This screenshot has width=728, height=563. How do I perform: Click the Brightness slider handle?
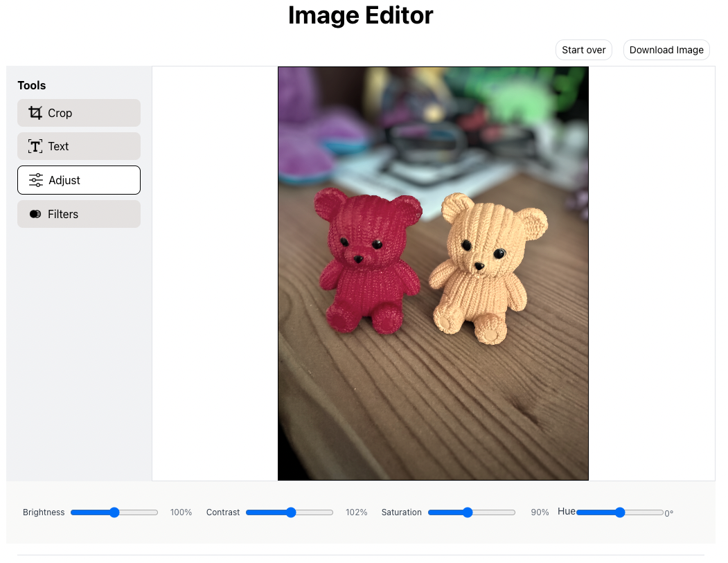tap(113, 512)
